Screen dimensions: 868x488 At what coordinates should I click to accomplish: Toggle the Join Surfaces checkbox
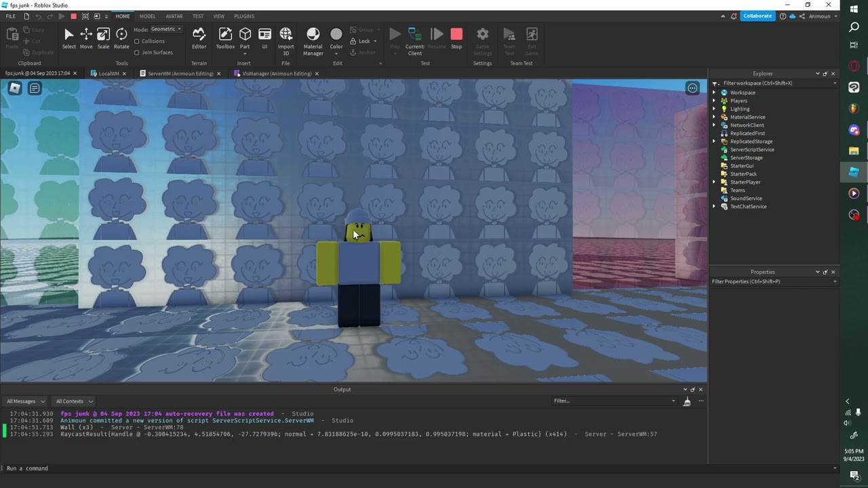(x=137, y=52)
